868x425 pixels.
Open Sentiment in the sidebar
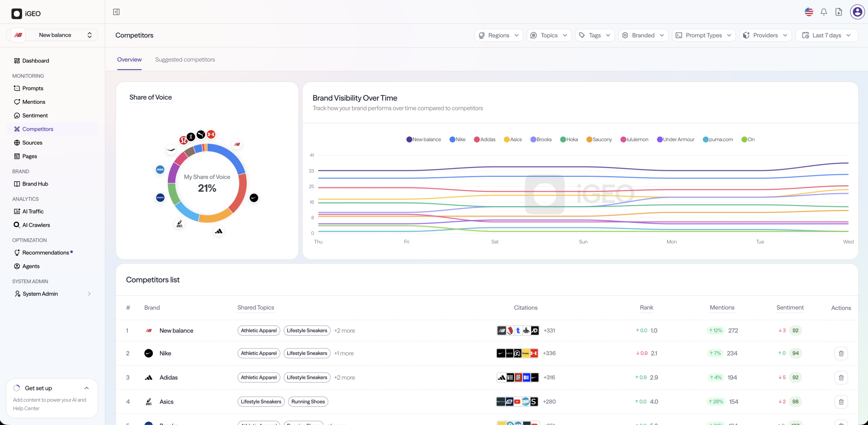click(x=52, y=116)
